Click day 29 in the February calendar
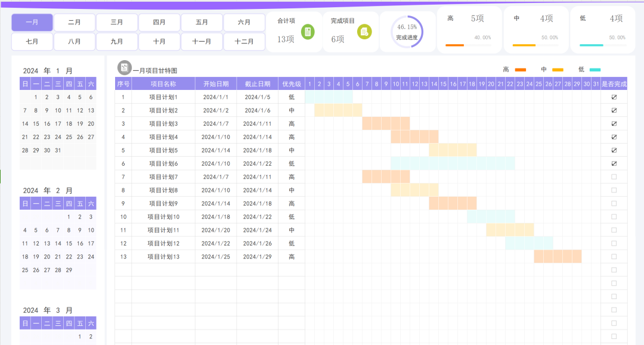644x345 pixels. tap(69, 270)
